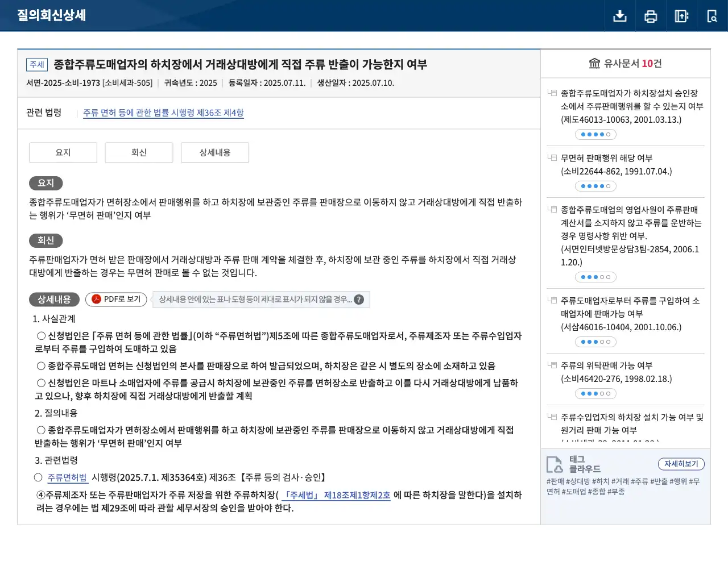This screenshot has width=728, height=582.
Task: Click the 상세내용 안에 있는 표나 도형 notice
Action: pos(261,300)
